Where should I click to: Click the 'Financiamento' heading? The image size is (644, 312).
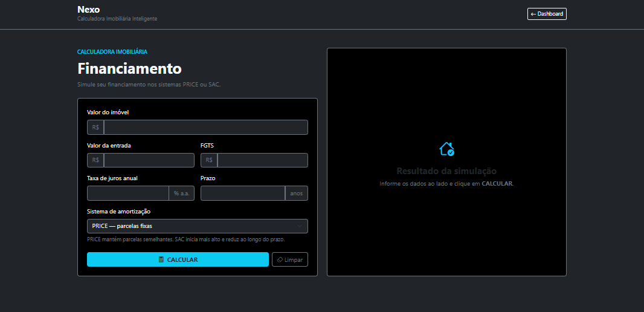coord(129,68)
